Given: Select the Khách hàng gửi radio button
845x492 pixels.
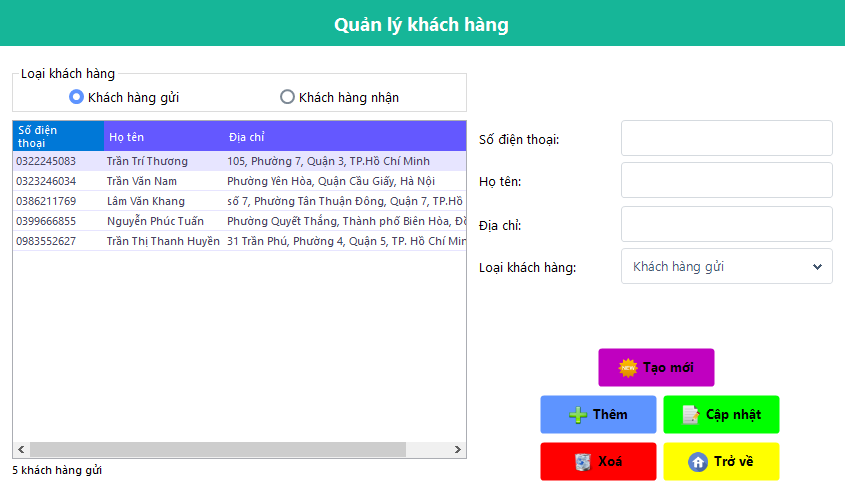Looking at the screenshot, I should click(x=76, y=97).
